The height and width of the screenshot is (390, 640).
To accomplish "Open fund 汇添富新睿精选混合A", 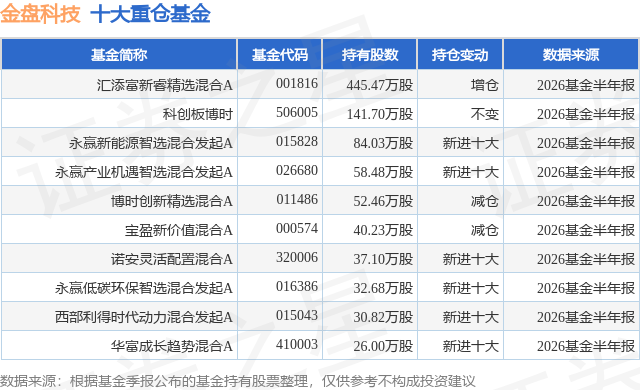I will tap(165, 85).
